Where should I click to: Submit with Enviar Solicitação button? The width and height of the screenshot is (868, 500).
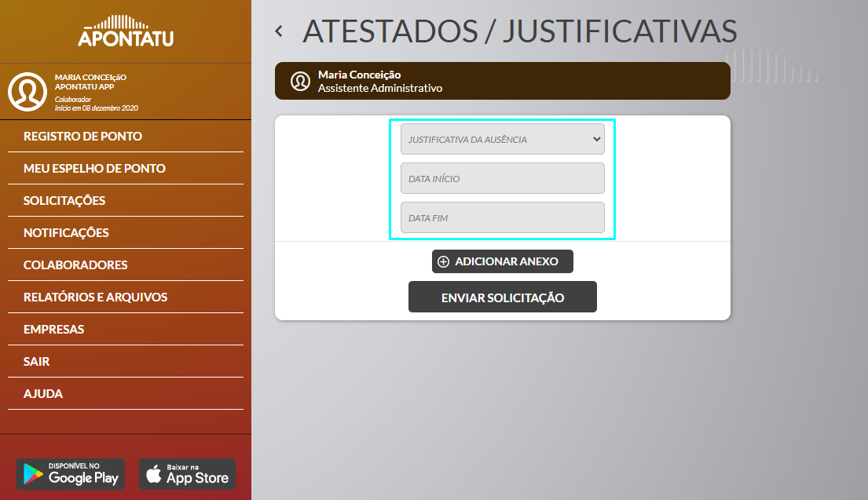click(503, 297)
